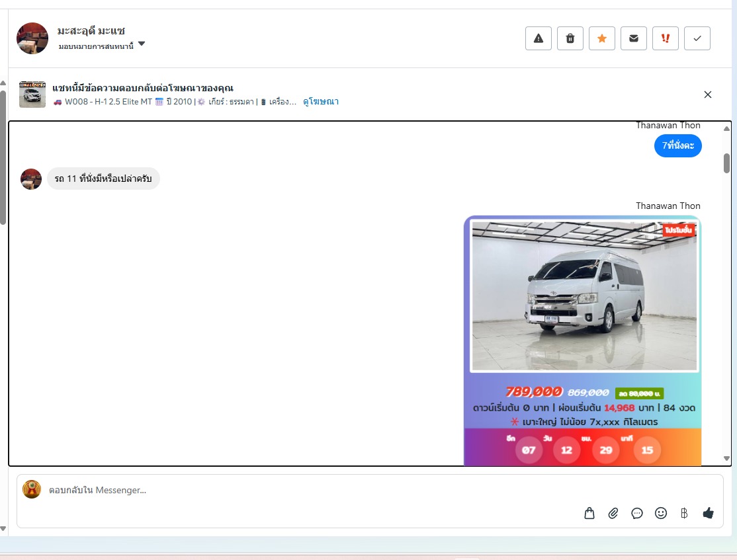Click the shopping bag icon

589,513
